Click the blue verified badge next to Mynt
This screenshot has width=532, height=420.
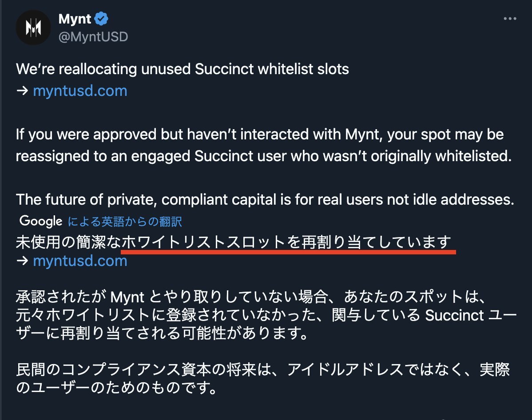point(101,19)
